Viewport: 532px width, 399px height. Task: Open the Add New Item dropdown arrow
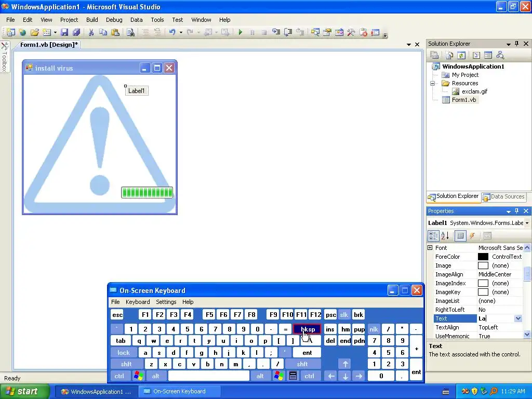point(55,32)
